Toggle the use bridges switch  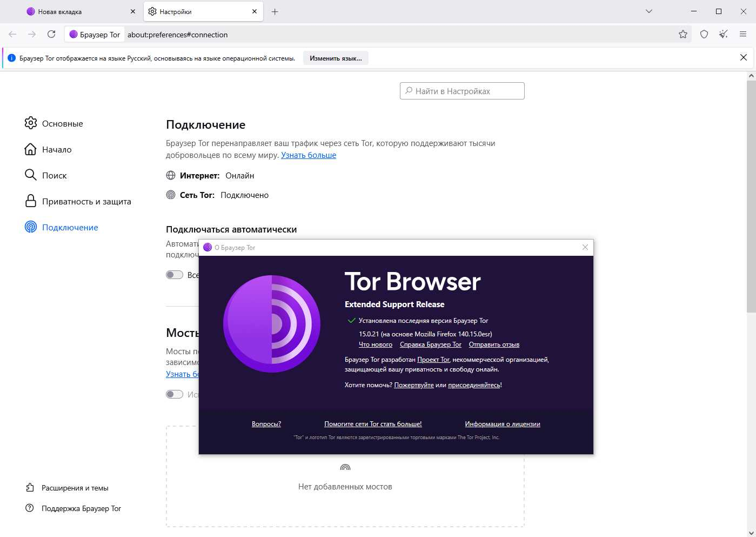[174, 394]
